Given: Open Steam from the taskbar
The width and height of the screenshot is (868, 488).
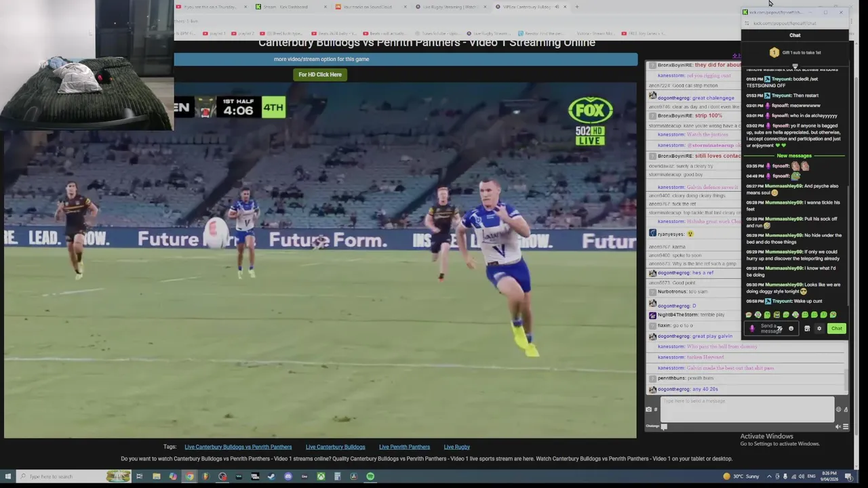Looking at the screenshot, I should (x=271, y=476).
